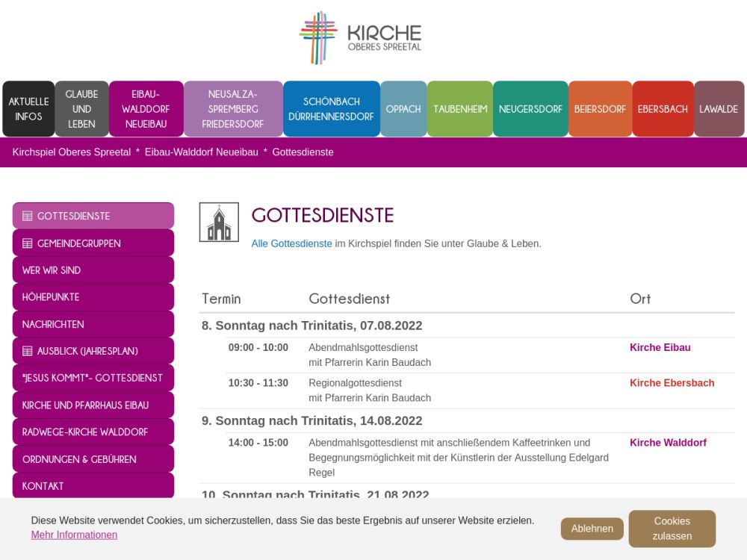The image size is (747, 560).
Task: Open Radwege-Kirche Walddorf sidebar item
Action: click(85, 432)
